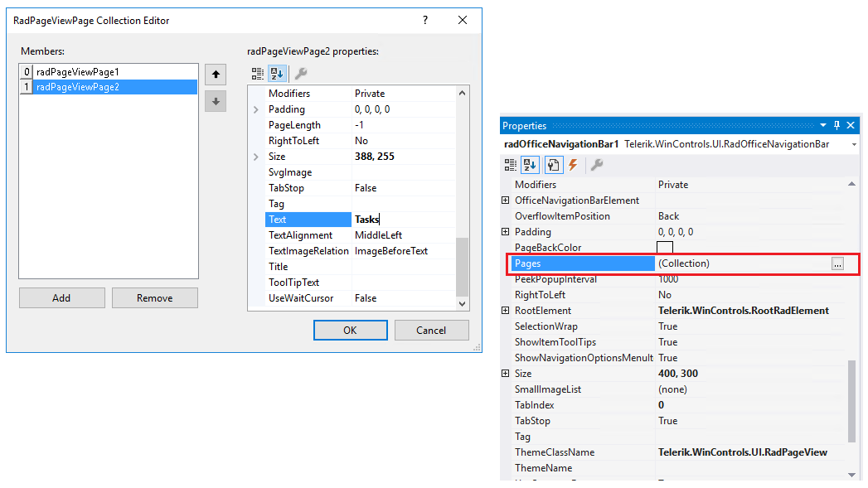Open the object selector dropdown in Properties panel

[x=854, y=143]
